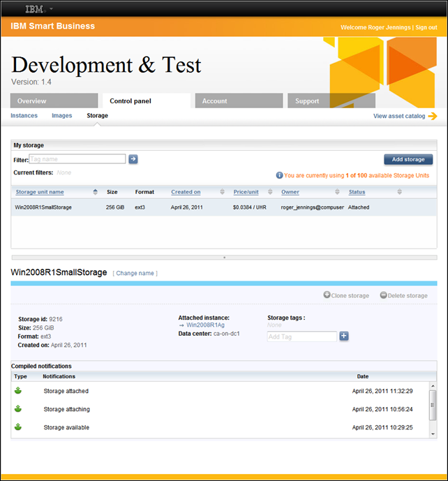This screenshot has width=448, height=481.
Task: Click the Status column header
Action: pos(357,192)
